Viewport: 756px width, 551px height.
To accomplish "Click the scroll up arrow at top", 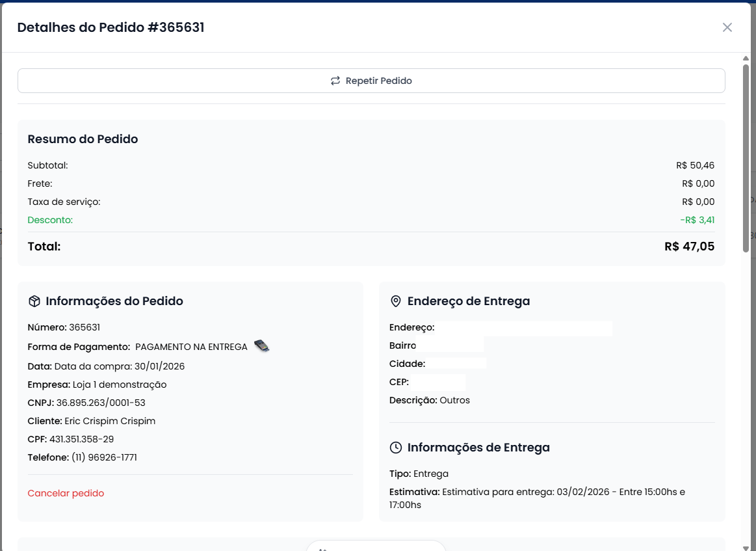I will 746,59.
